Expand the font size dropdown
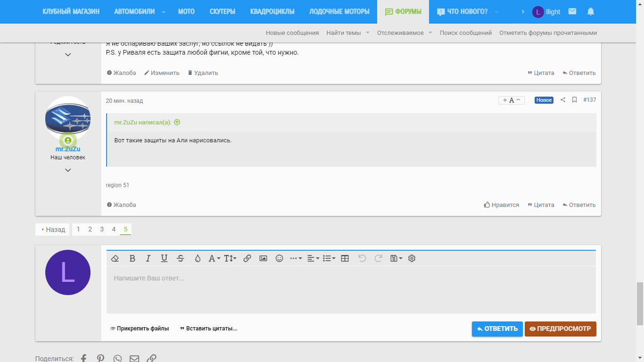This screenshot has height=362, width=644. (230, 258)
